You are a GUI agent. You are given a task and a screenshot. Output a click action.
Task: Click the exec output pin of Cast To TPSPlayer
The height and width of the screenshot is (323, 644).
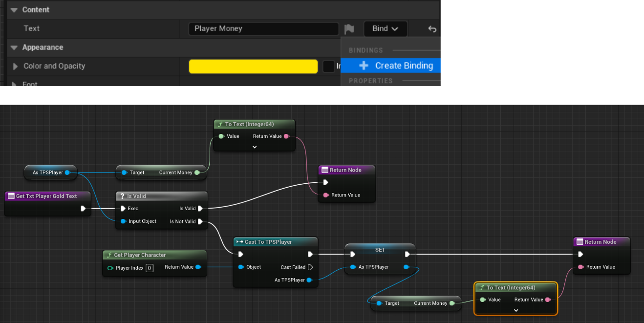310,254
